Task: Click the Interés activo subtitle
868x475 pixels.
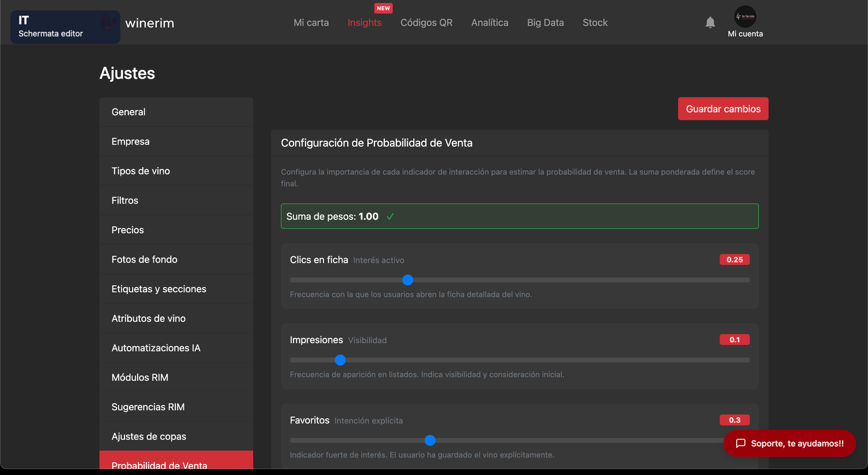Action: click(x=378, y=260)
